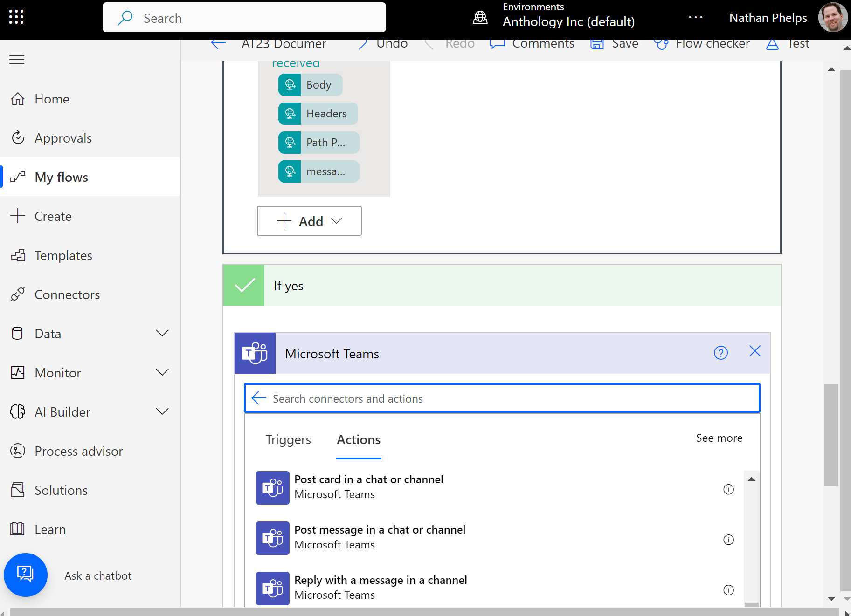Open the Environments globe icon
The height and width of the screenshot is (616, 851).
click(480, 18)
